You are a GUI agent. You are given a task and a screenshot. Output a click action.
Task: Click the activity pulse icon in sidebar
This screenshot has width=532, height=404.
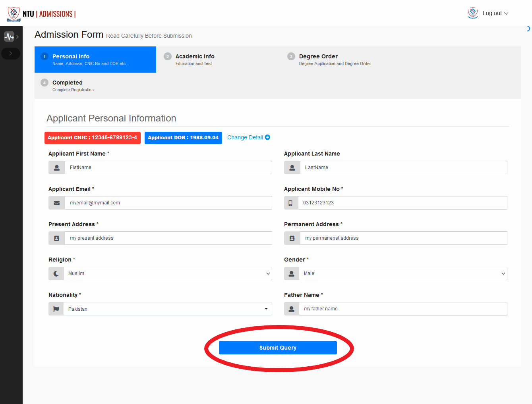click(9, 37)
